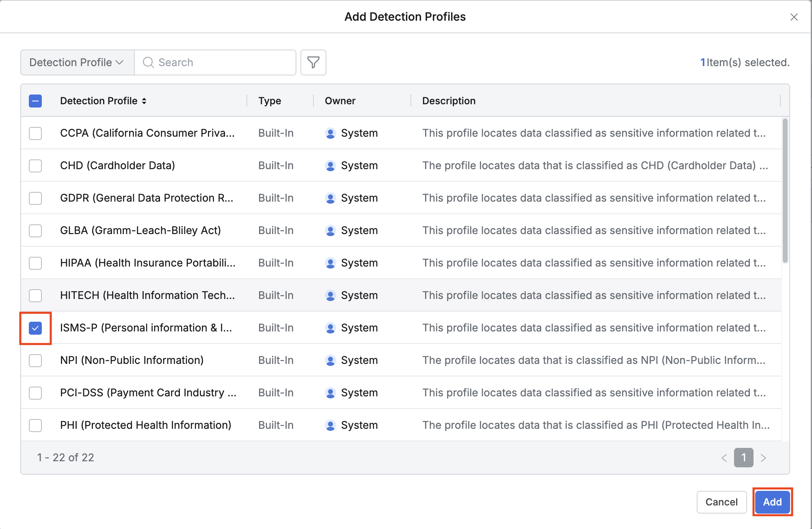
Task: Click the sort arrows on Detection Profile column
Action: 144,101
